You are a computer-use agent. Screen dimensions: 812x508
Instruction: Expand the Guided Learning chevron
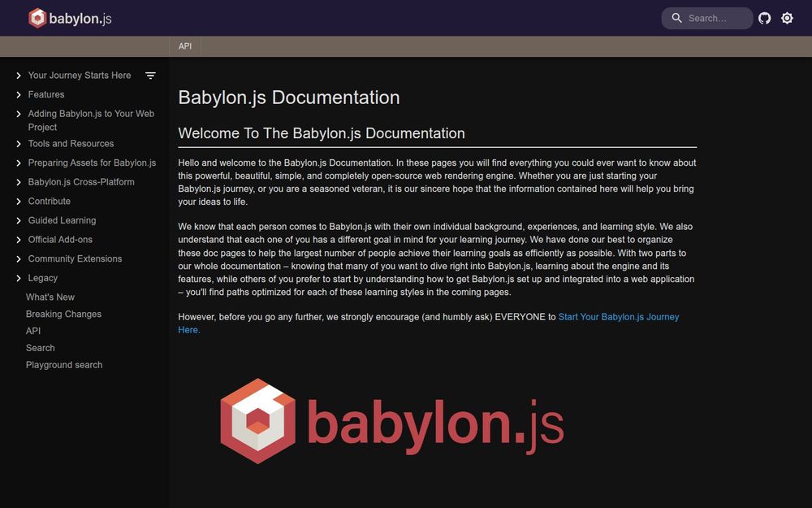click(19, 221)
